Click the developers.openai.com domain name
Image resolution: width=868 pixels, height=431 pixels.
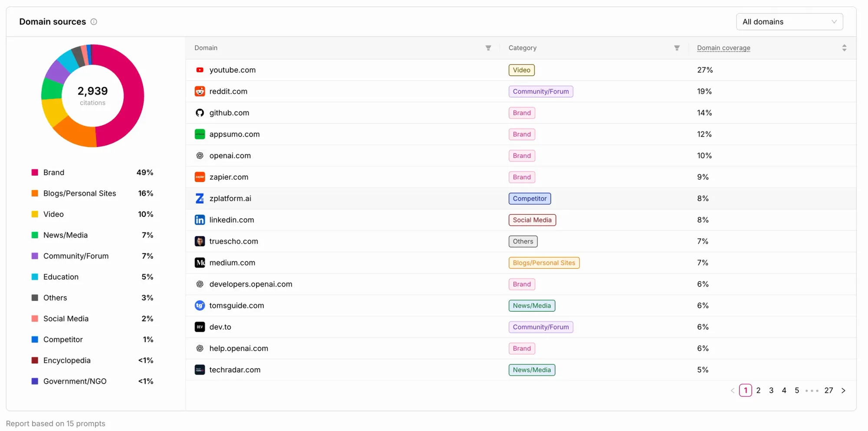pyautogui.click(x=251, y=284)
